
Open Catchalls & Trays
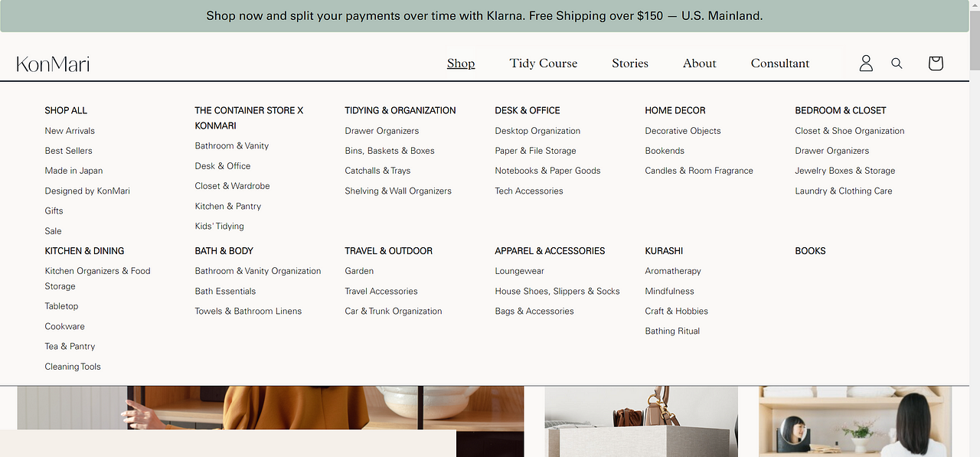(x=377, y=171)
